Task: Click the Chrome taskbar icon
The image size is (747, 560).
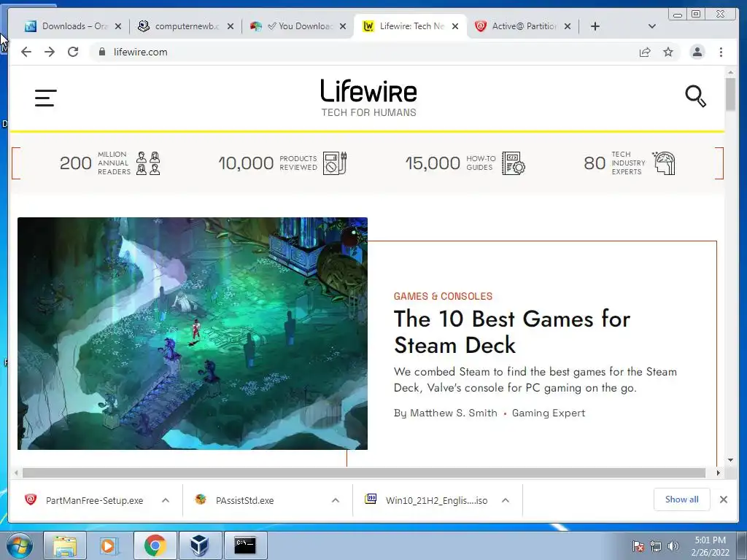Action: point(155,545)
